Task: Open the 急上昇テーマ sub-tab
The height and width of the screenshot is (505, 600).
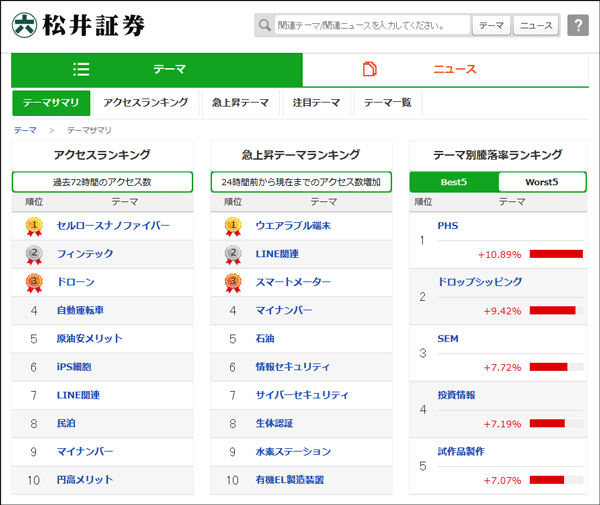Action: [241, 103]
